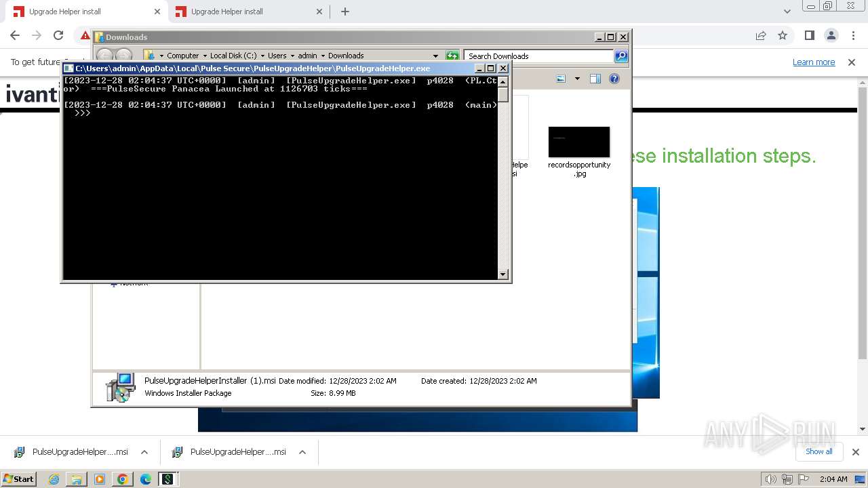Image resolution: width=868 pixels, height=488 pixels.
Task: Toggle the Explorer preview pane
Action: pos(595,79)
